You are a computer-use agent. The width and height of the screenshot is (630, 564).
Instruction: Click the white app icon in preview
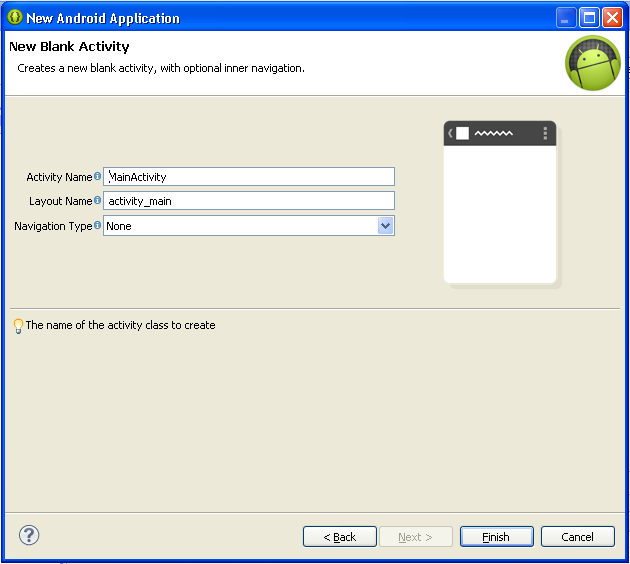coord(462,133)
